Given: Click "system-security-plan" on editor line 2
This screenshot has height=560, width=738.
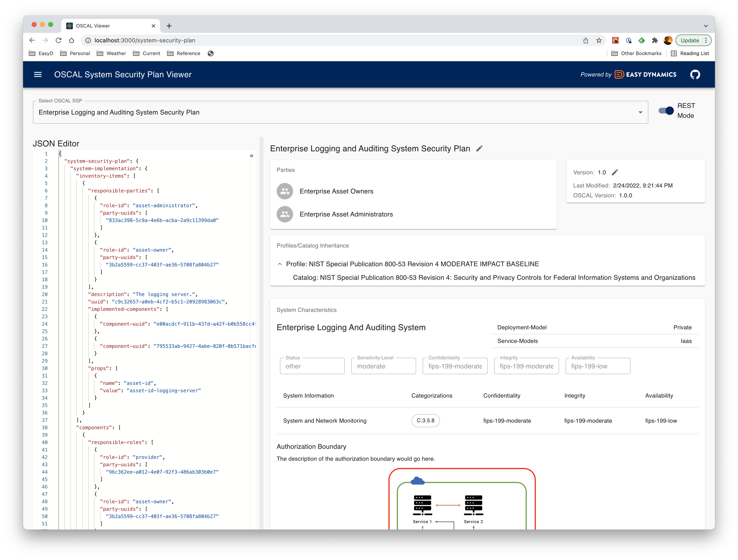Looking at the screenshot, I should coord(97,161).
